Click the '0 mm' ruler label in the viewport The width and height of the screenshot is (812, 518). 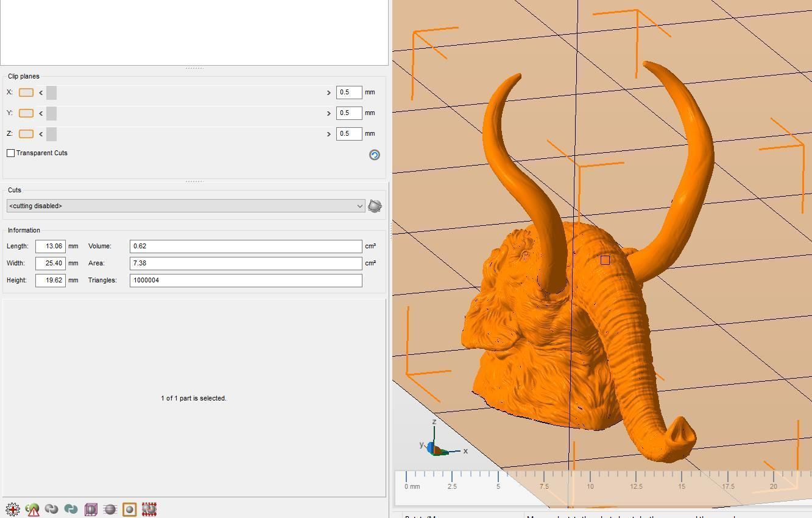pyautogui.click(x=412, y=486)
